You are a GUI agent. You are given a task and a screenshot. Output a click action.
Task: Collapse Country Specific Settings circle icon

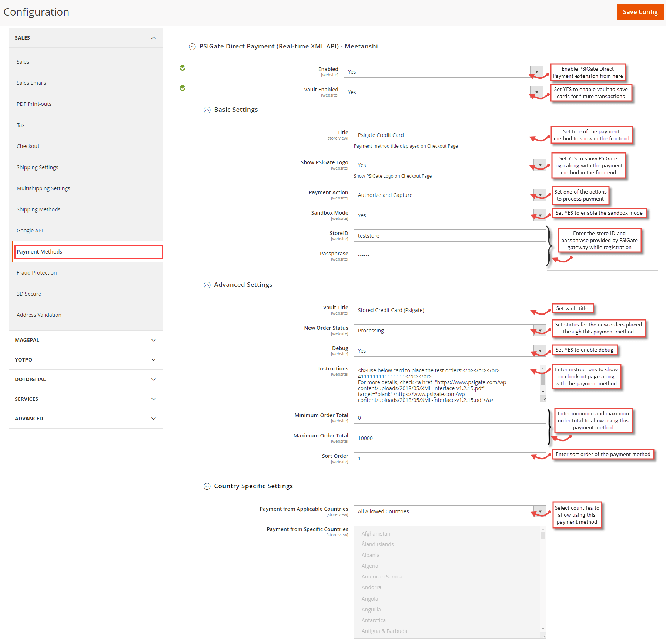coord(207,486)
